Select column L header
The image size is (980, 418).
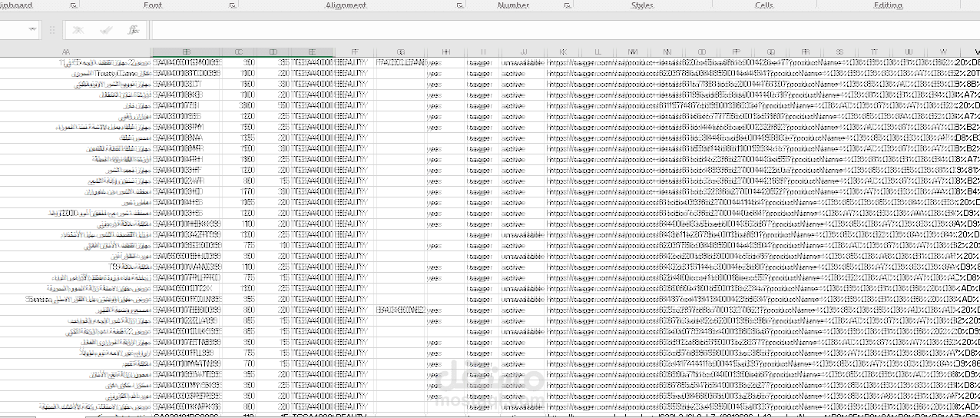point(597,51)
